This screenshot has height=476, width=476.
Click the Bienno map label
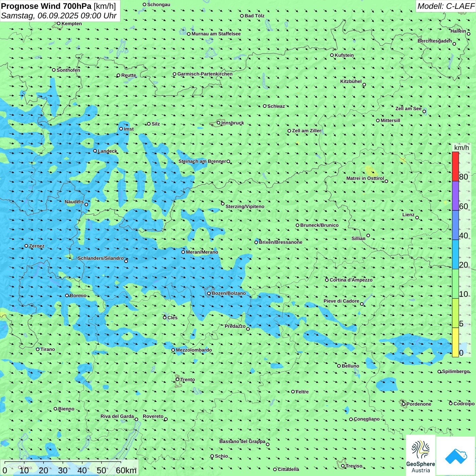(x=66, y=409)
